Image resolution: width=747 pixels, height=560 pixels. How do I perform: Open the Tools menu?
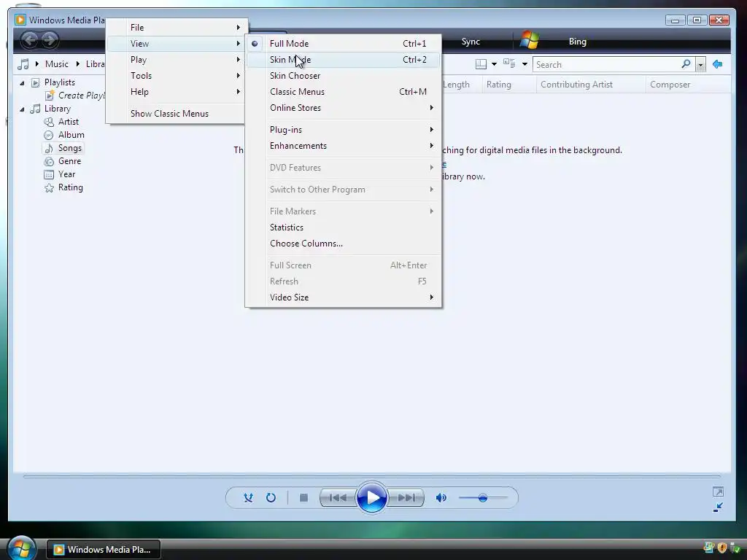pyautogui.click(x=175, y=76)
